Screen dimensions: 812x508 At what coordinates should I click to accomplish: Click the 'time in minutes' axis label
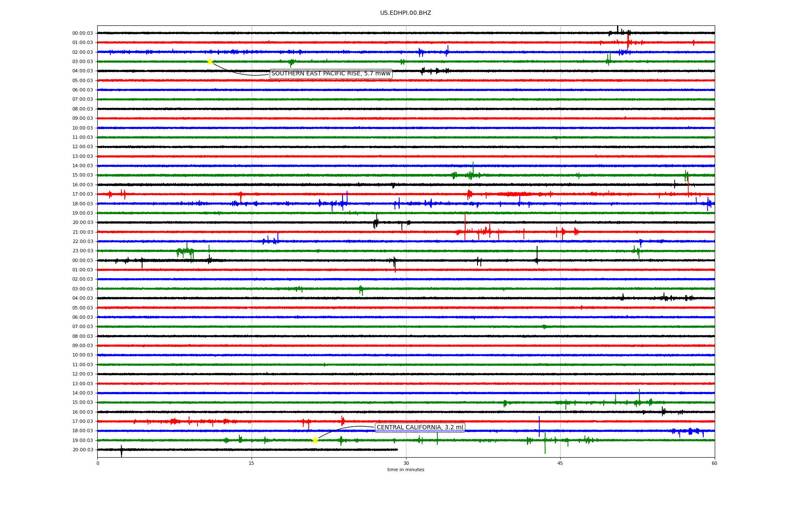coord(406,470)
